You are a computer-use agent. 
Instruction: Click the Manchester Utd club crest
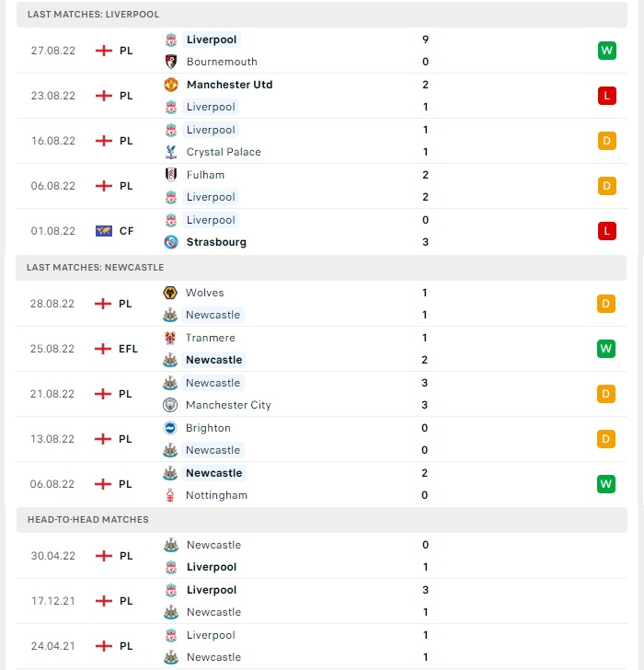171,85
